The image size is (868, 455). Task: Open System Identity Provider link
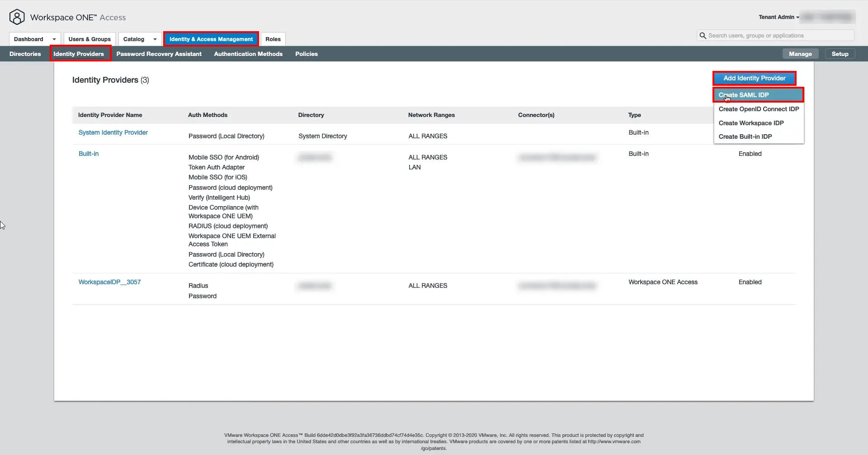113,132
